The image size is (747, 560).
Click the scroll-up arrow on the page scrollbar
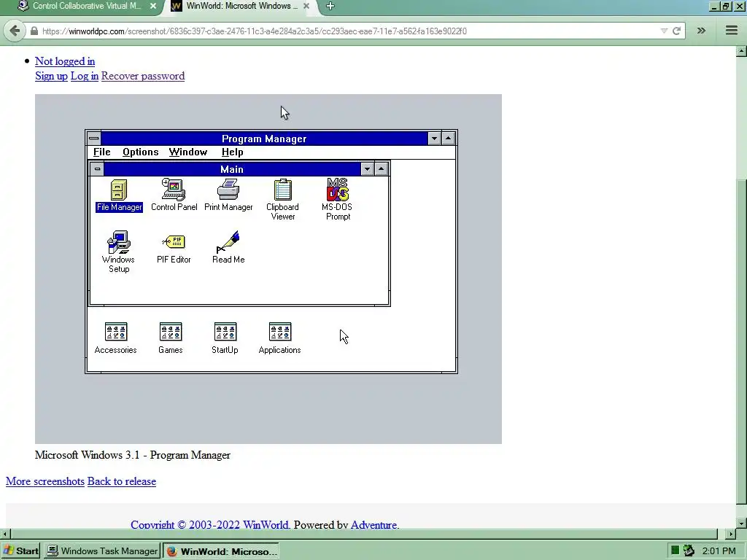tap(741, 51)
